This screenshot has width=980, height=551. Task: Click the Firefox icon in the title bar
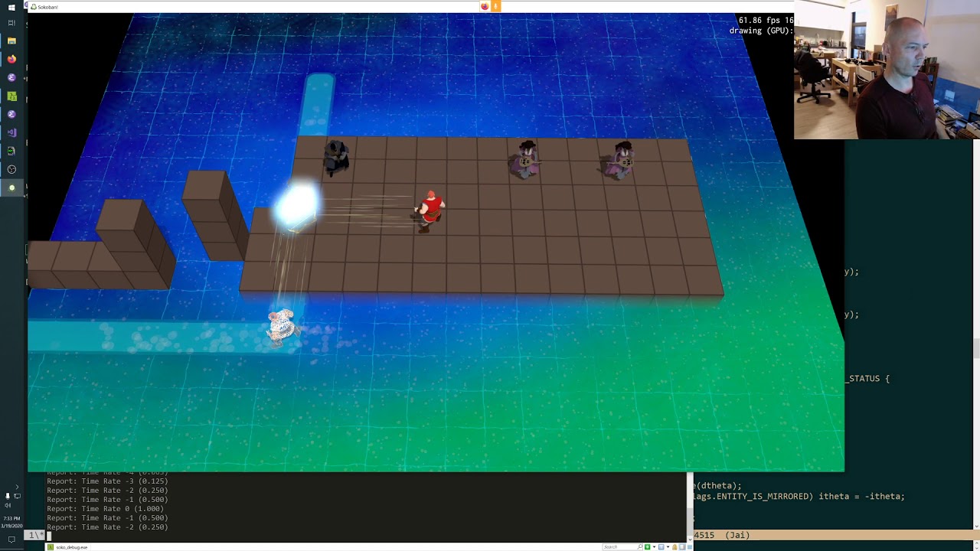(485, 6)
